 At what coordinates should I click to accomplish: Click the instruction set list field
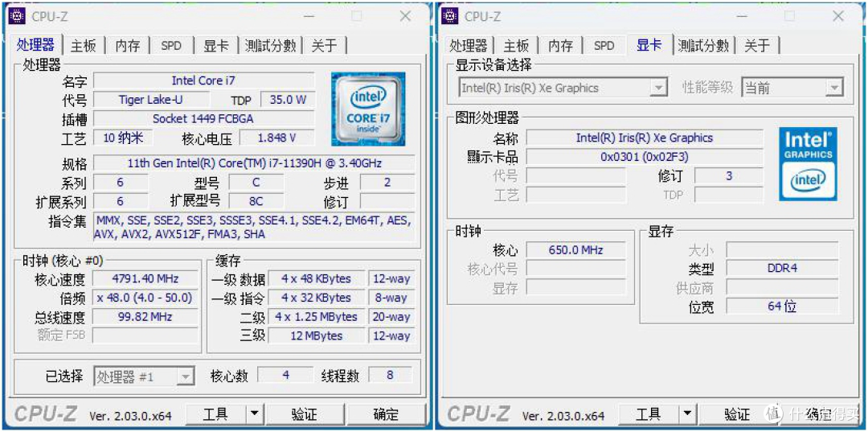254,227
